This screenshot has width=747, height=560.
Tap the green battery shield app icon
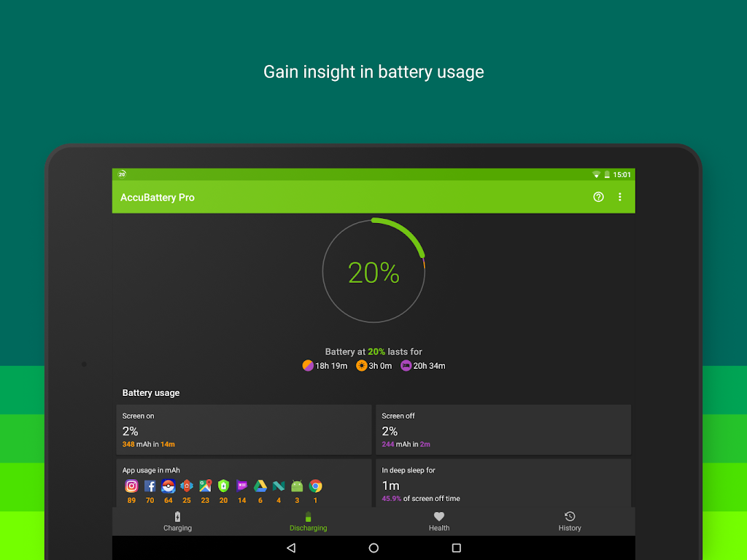223,486
